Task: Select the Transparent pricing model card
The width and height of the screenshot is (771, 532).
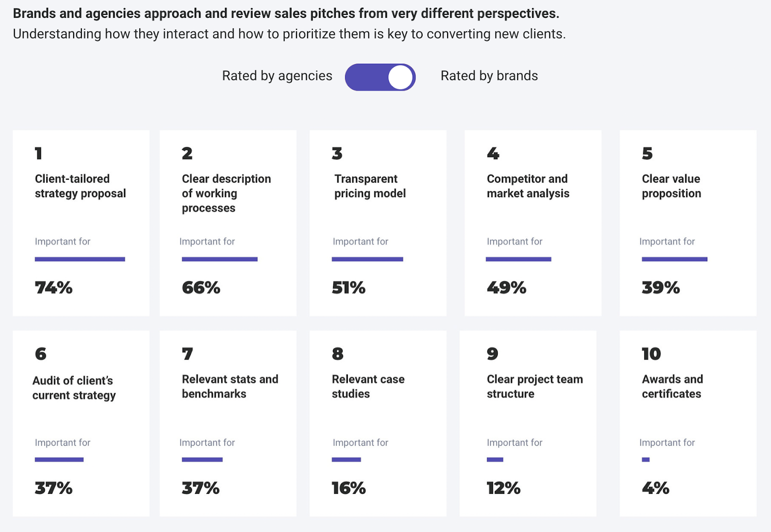Action: [378, 223]
